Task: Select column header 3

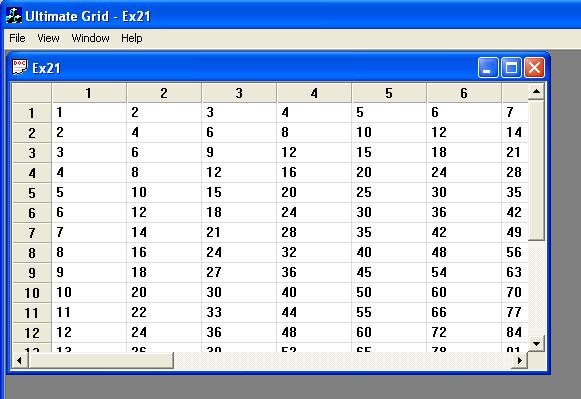Action: pyautogui.click(x=239, y=93)
